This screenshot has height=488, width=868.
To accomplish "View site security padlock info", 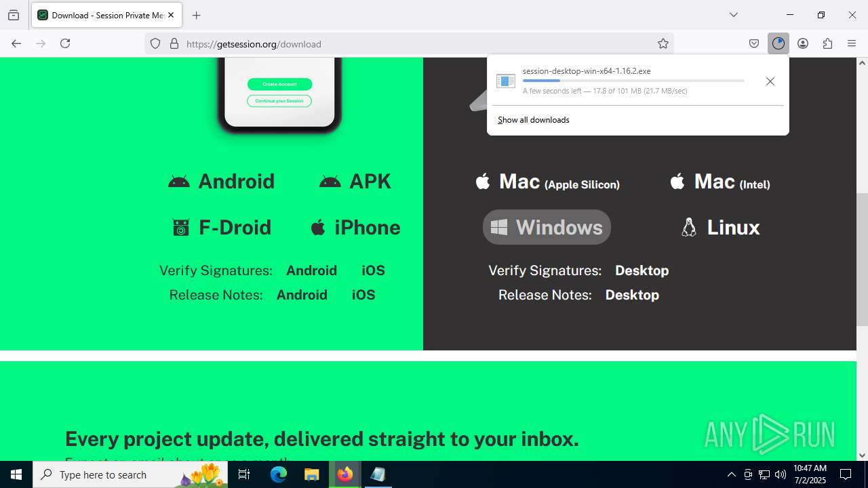I will tap(174, 43).
